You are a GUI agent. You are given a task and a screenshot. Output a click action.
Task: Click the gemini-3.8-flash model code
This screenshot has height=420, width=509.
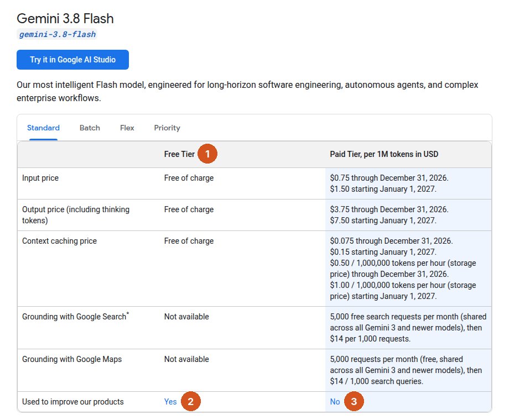[57, 34]
